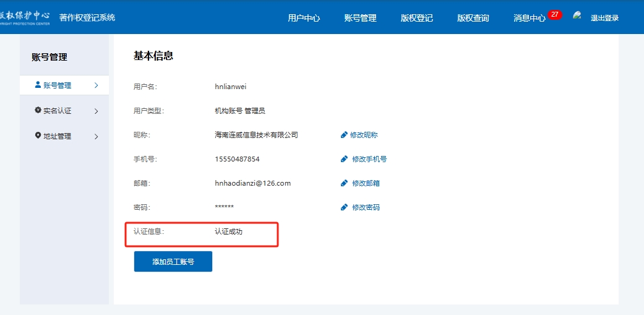Open the red 27 unread message badge
Viewport: 644px width, 315px height.
pos(555,14)
